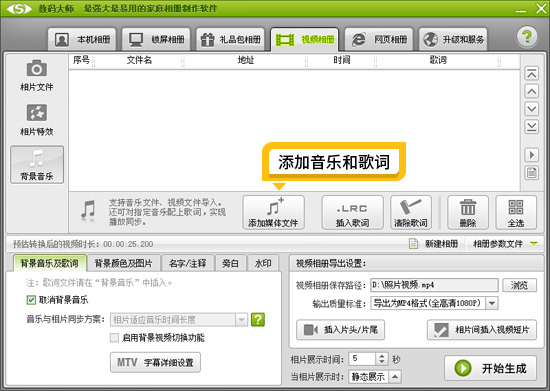Click the 清除歌词 brush button
This screenshot has width=550, height=391.
click(x=411, y=213)
